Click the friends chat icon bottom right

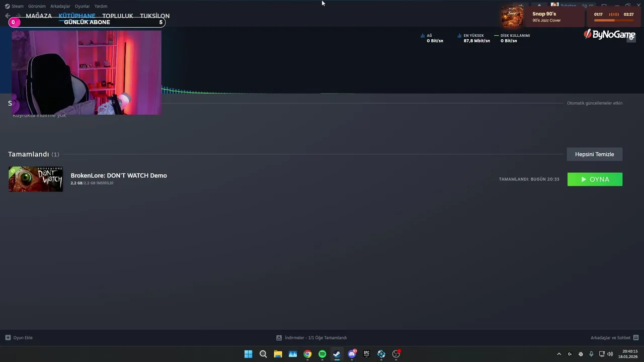pyautogui.click(x=636, y=338)
